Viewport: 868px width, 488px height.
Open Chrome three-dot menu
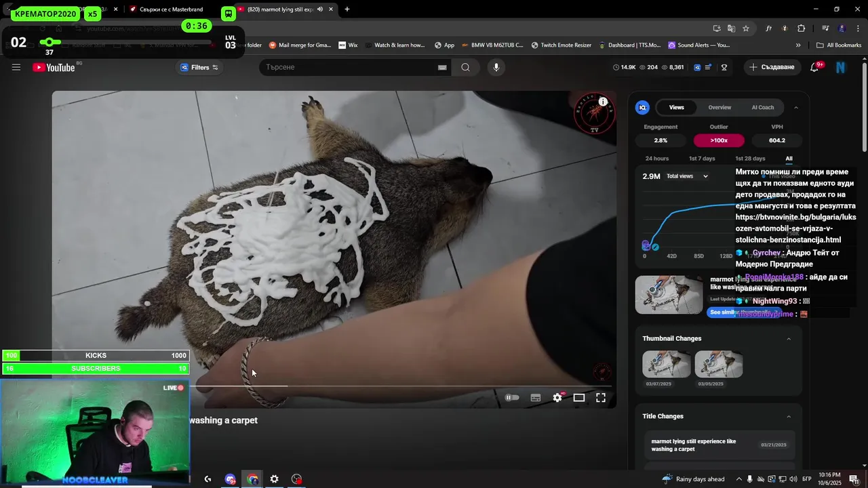point(858,28)
